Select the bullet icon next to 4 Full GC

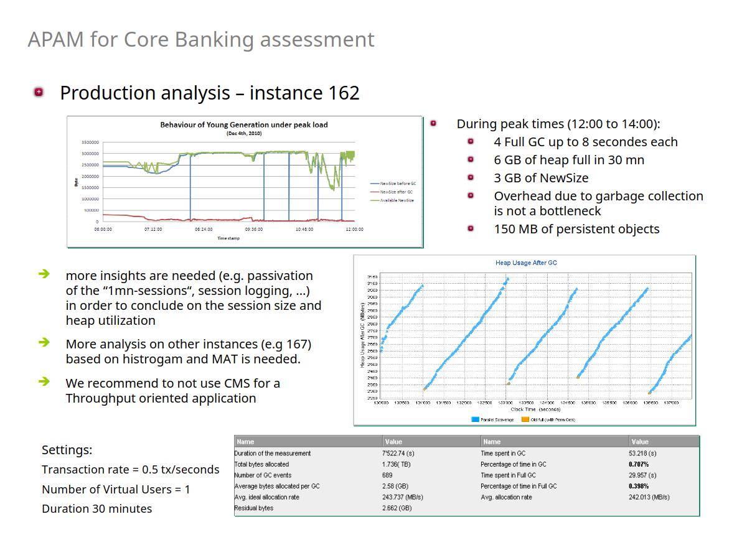tap(471, 141)
